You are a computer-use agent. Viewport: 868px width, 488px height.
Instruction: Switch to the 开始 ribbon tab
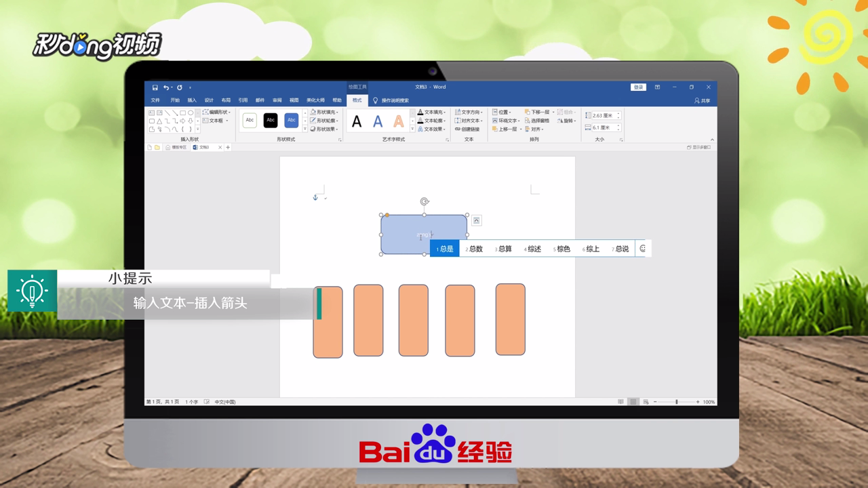[x=175, y=100]
